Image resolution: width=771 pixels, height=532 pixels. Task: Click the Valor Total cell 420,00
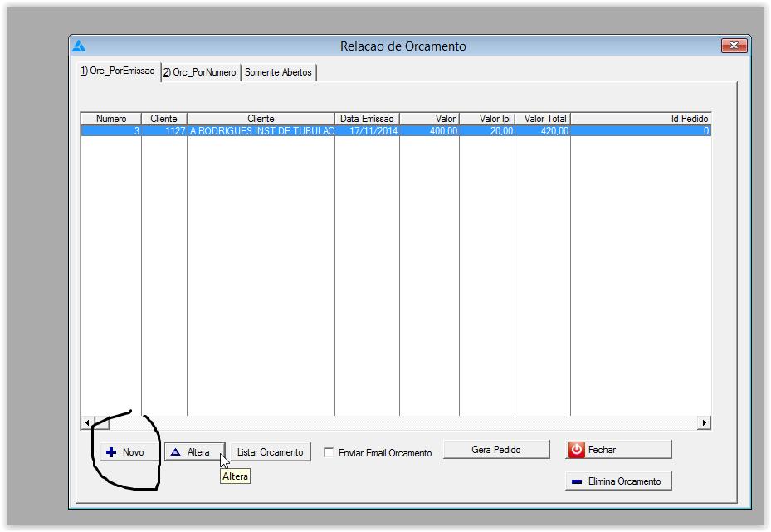543,131
